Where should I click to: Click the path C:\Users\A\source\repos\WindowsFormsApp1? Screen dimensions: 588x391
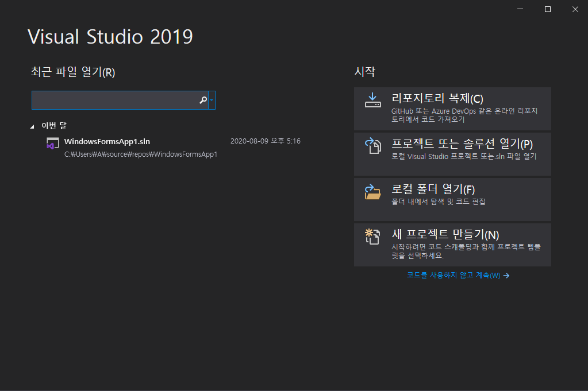(141, 154)
